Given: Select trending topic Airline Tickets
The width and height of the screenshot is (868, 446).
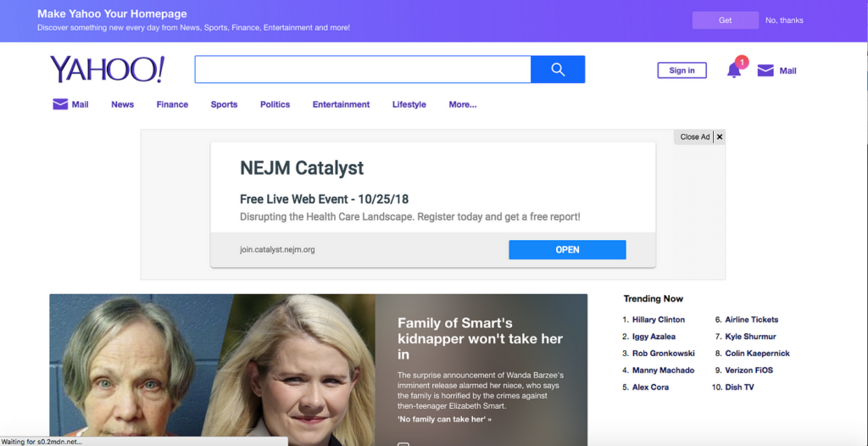Looking at the screenshot, I should coord(752,320).
